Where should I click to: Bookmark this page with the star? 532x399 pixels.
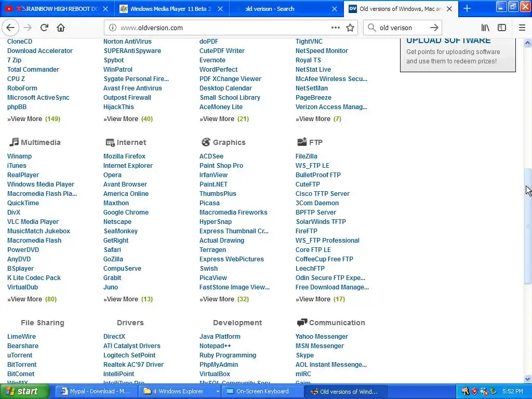coord(350,28)
